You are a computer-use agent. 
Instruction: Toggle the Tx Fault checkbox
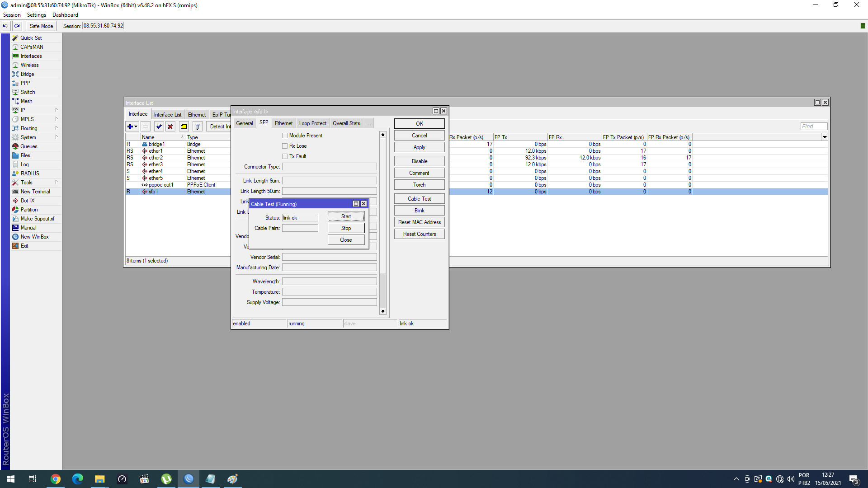pyautogui.click(x=285, y=156)
